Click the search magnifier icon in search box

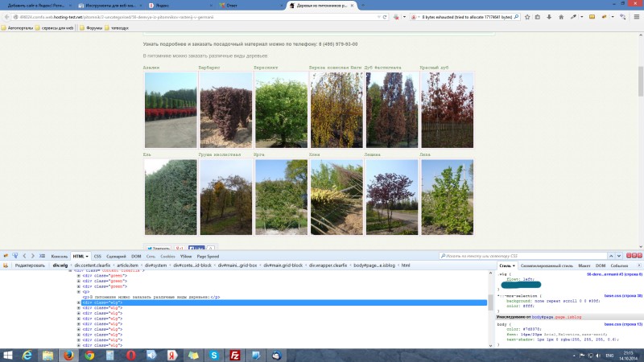click(516, 17)
